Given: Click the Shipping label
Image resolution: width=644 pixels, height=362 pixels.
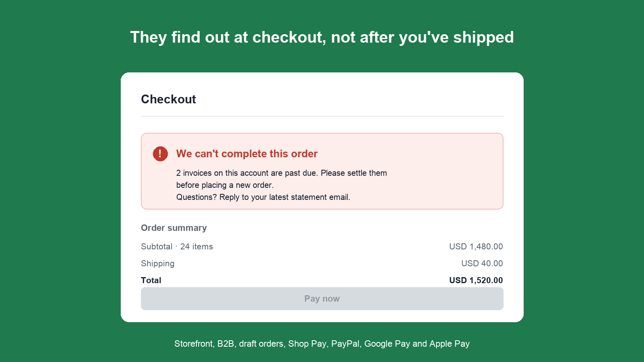Looking at the screenshot, I should coord(157,263).
